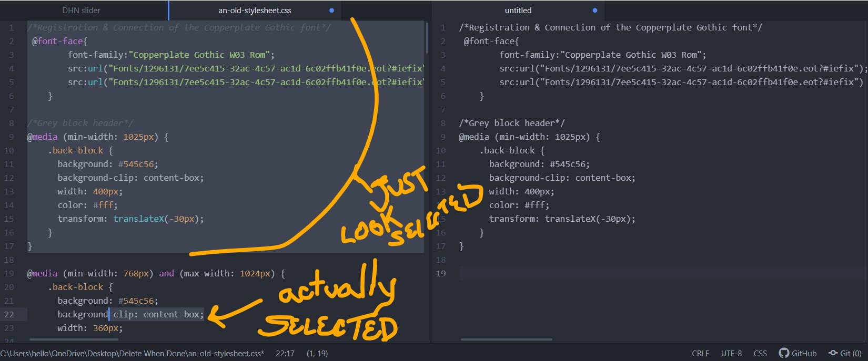Screen dimensions: 868x361
Task: Click left pane vertical scrollbar thumb
Action: pos(427,38)
